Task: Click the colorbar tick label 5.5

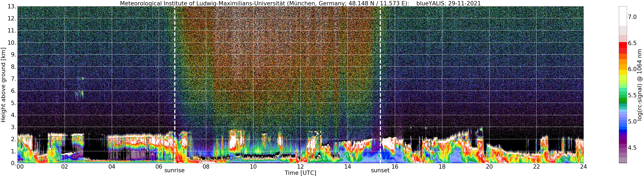Action: (632, 95)
